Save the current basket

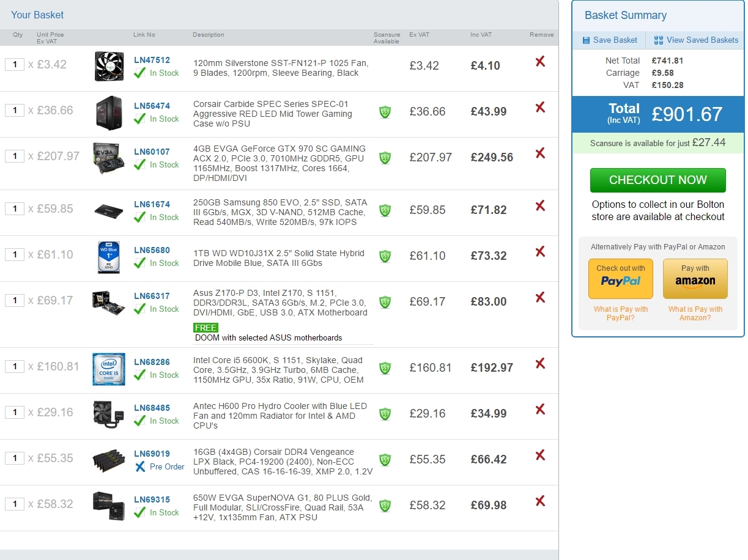click(x=610, y=40)
